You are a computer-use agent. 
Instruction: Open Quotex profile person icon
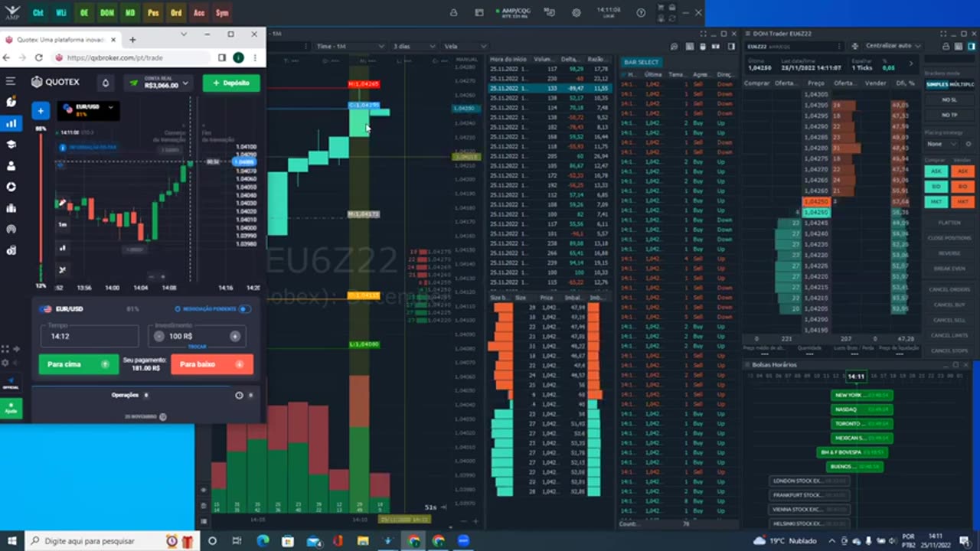tap(11, 165)
